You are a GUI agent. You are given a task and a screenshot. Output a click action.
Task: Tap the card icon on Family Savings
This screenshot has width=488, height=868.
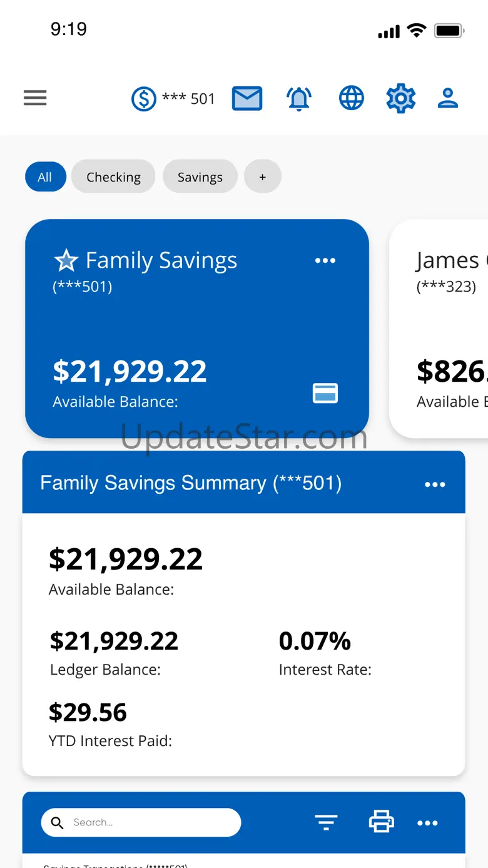(325, 393)
